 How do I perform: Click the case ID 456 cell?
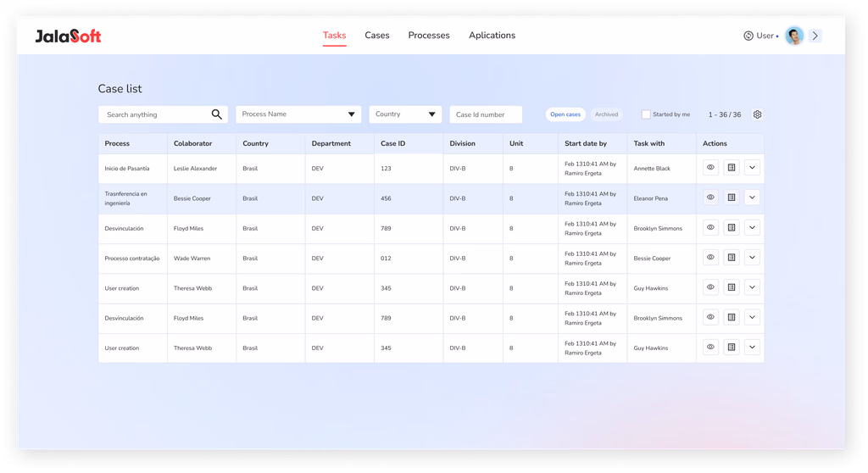point(409,198)
